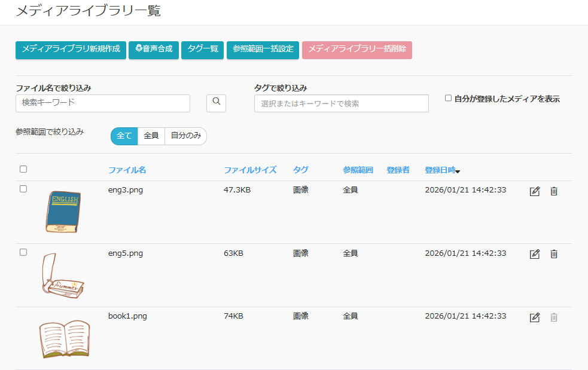Switch filter to 自分のみ
588x370 pixels.
(185, 136)
